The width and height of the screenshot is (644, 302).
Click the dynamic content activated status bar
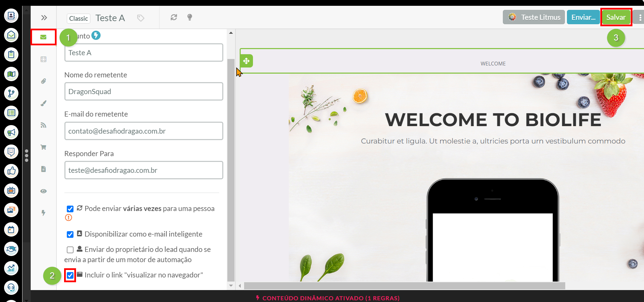(328, 298)
